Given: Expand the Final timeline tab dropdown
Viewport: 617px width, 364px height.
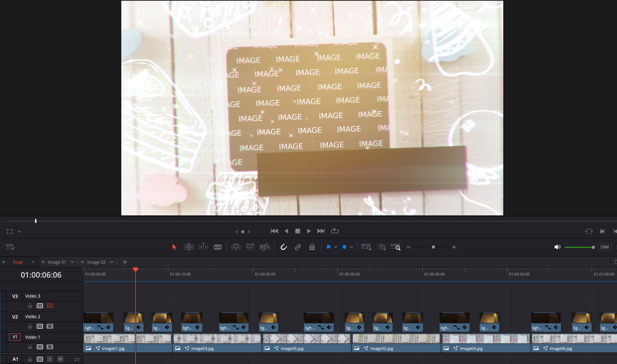Looking at the screenshot, I should coord(33,262).
